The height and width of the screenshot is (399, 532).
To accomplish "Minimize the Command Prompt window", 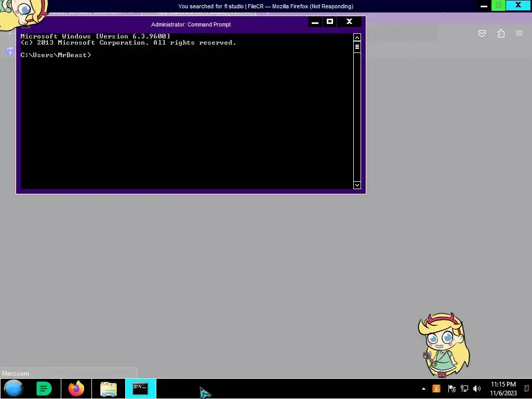I will pos(315,22).
